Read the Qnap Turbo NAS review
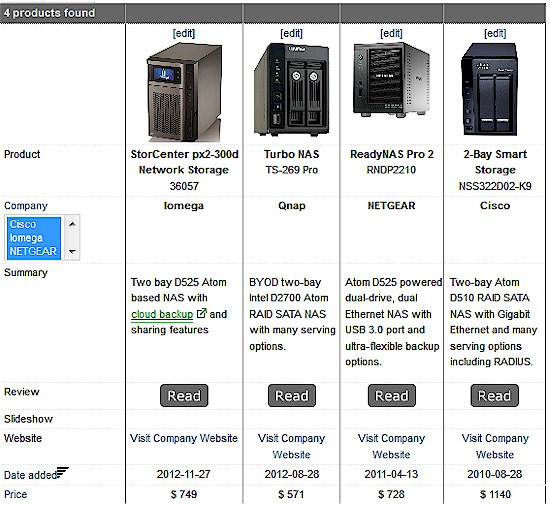This screenshot has width=550, height=505. click(x=291, y=396)
